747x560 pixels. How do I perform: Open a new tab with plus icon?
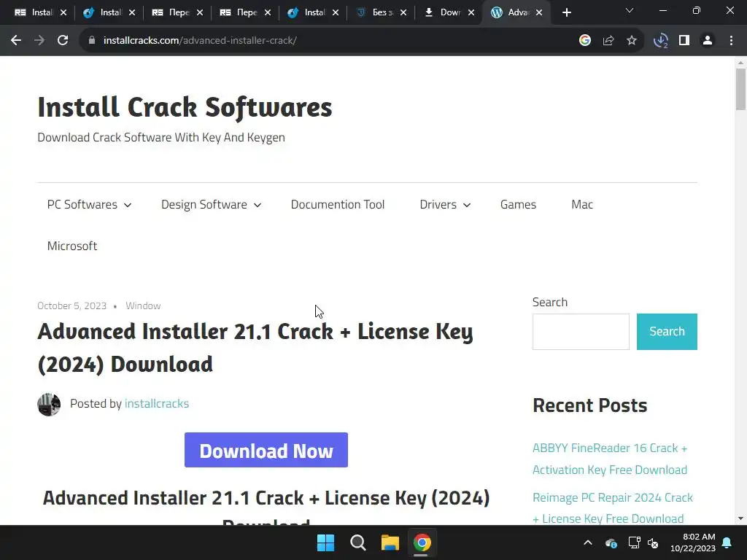point(566,13)
